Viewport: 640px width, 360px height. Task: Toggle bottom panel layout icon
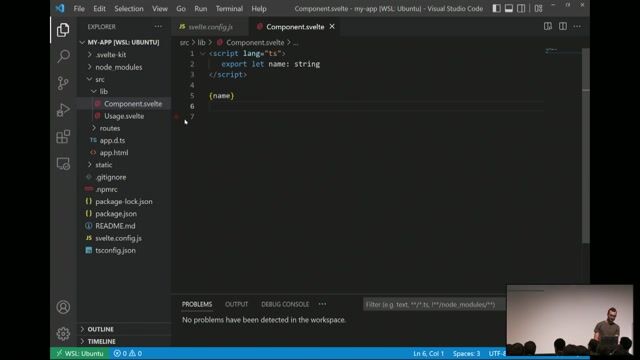coord(509,8)
